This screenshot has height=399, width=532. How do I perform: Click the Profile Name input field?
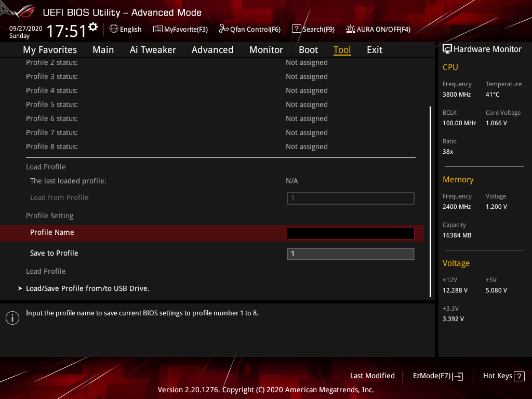[350, 233]
